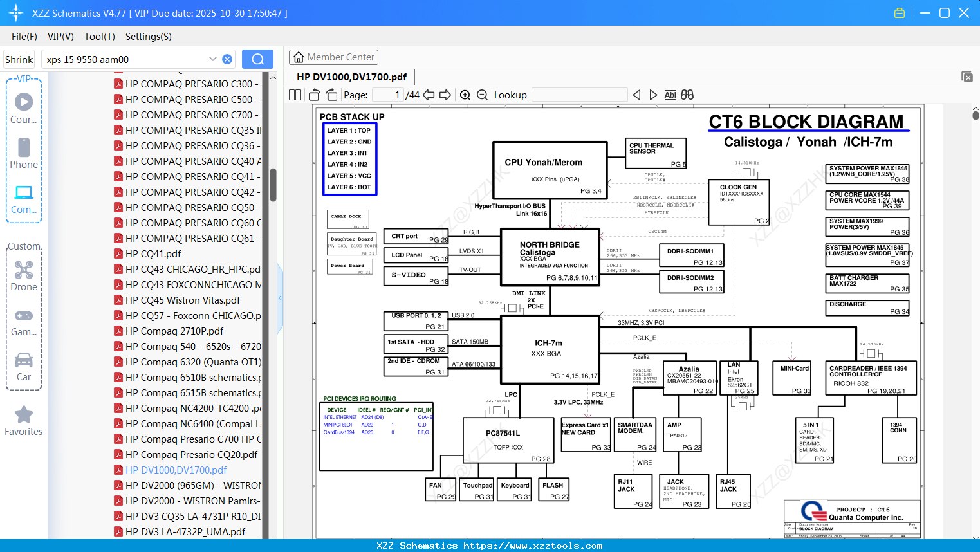Open HP Compaq NC4200-TC4200 file
The width and height of the screenshot is (980, 552).
pyautogui.click(x=188, y=408)
